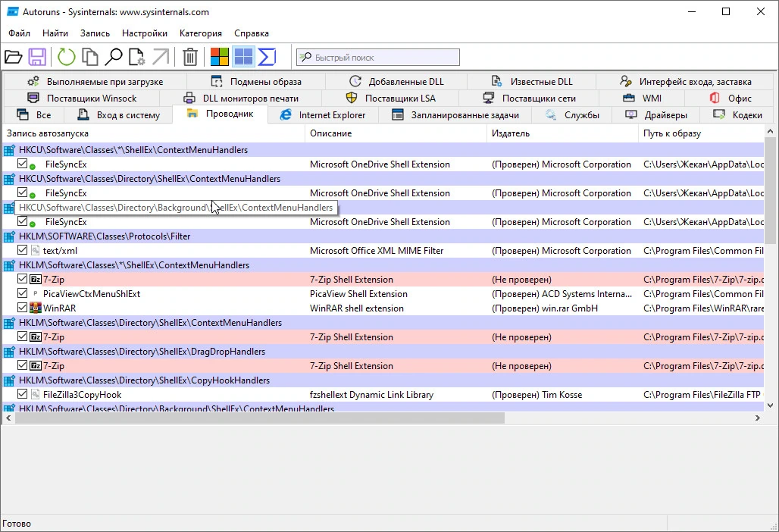
Task: Click the VirusTotal sigma toolbar icon
Action: pyautogui.click(x=267, y=57)
